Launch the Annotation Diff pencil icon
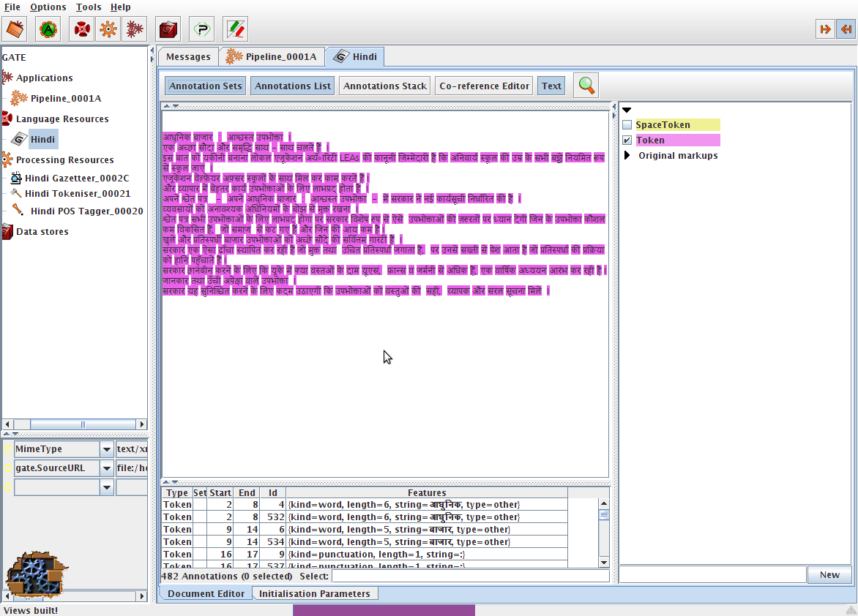Image resolution: width=858 pixels, height=616 pixels. 235,29
